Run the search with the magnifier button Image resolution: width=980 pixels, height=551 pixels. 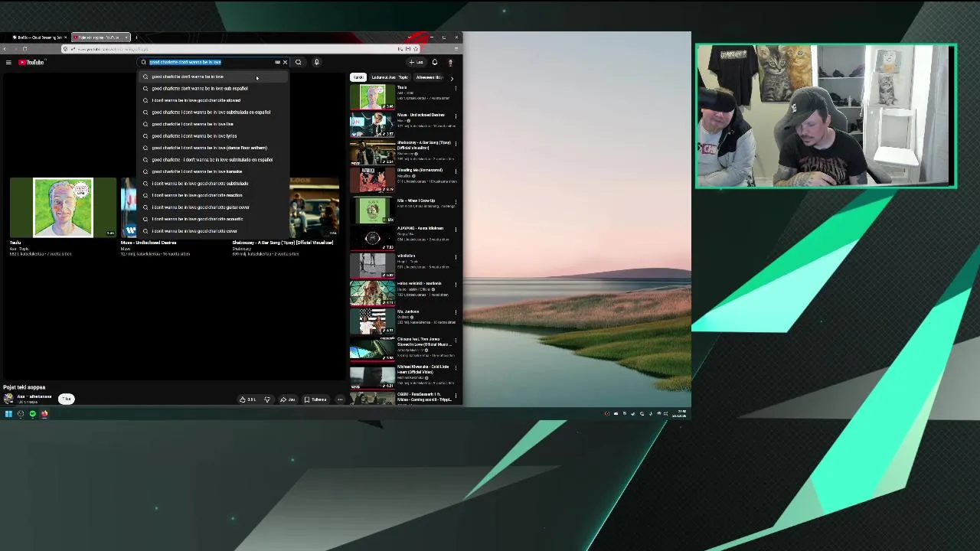(x=299, y=62)
